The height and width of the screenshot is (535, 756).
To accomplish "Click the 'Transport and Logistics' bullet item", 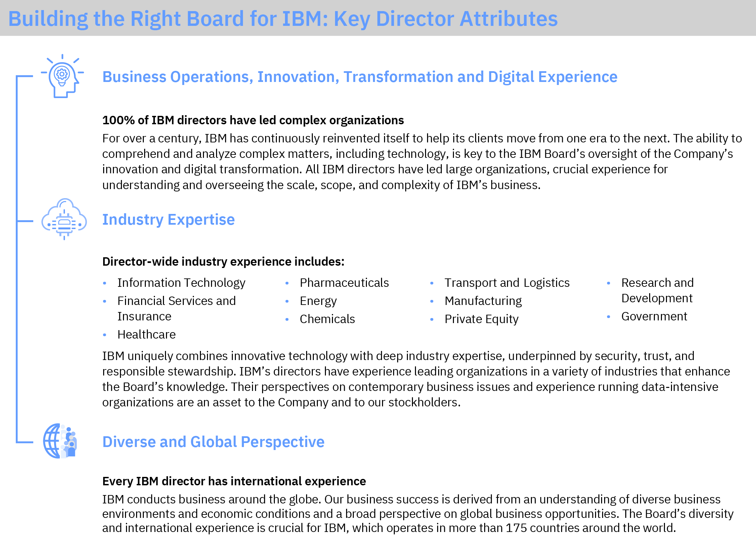I will pos(507,283).
